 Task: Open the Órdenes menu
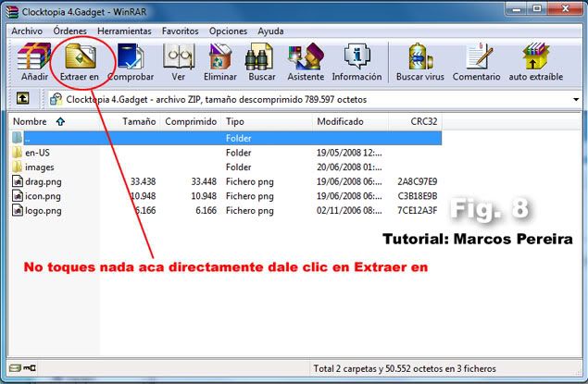point(69,31)
